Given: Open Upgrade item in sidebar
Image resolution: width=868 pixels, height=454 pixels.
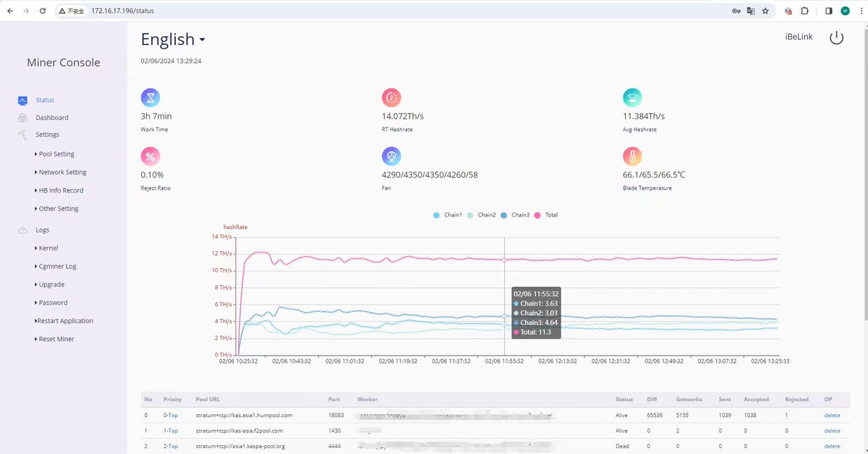Looking at the screenshot, I should click(50, 285).
